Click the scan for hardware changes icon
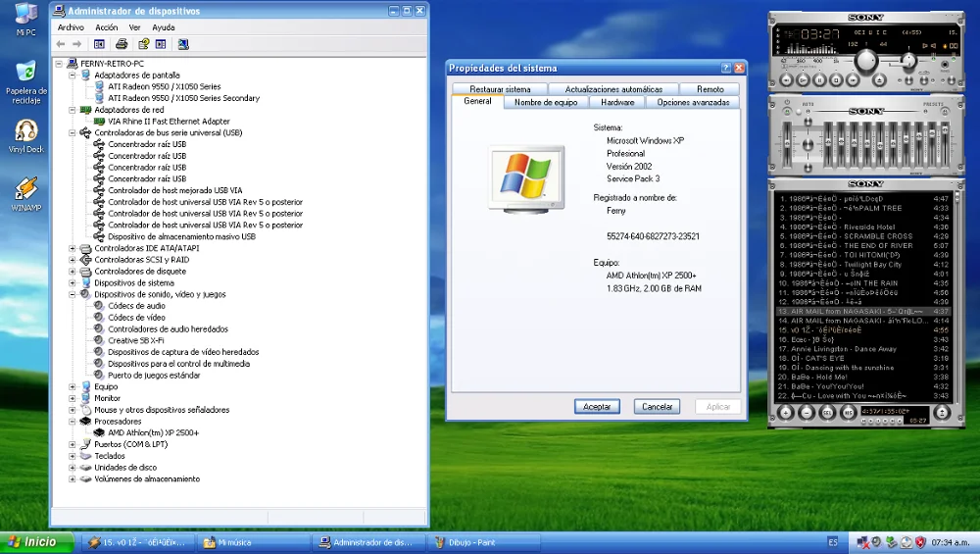The width and height of the screenshot is (980, 554). (x=183, y=44)
